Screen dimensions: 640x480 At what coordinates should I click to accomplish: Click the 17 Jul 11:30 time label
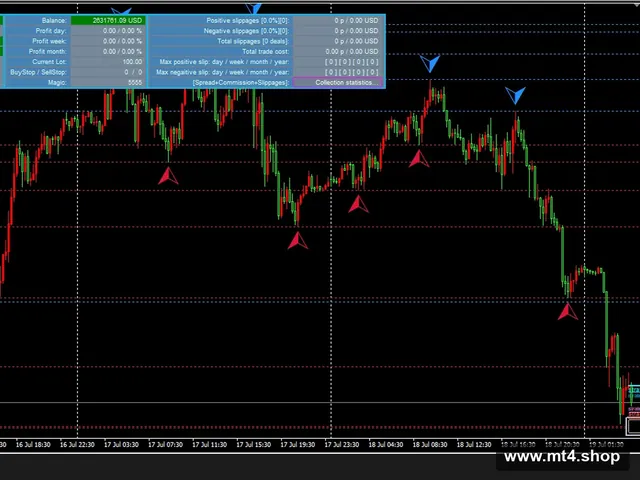(x=209, y=444)
